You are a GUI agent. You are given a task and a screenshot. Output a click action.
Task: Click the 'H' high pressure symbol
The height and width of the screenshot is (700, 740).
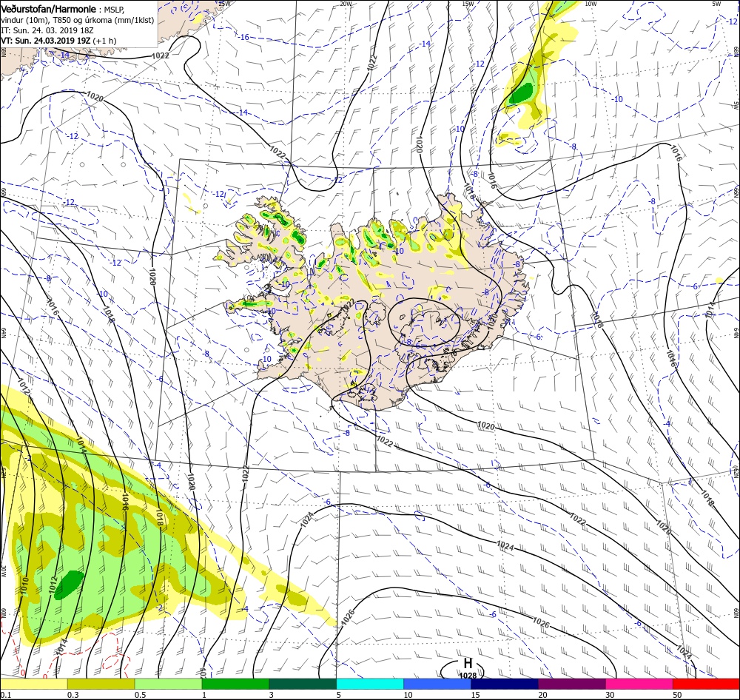tap(467, 663)
